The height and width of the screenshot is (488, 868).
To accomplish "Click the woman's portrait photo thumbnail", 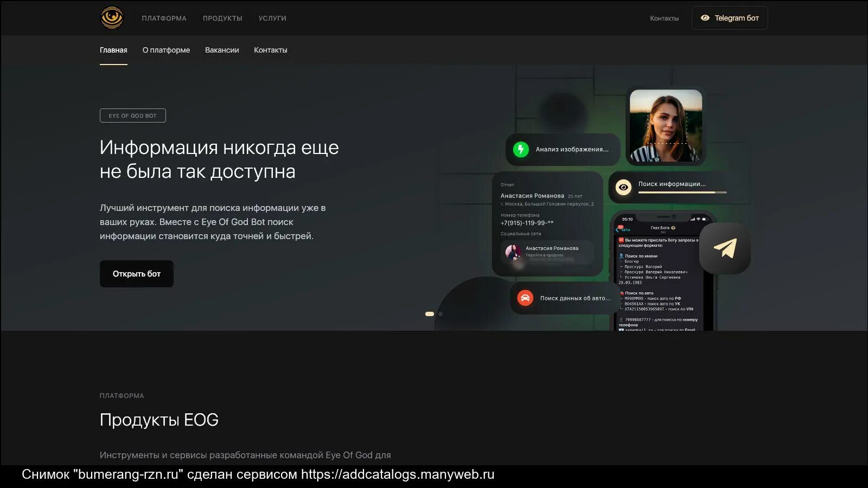I will (666, 126).
